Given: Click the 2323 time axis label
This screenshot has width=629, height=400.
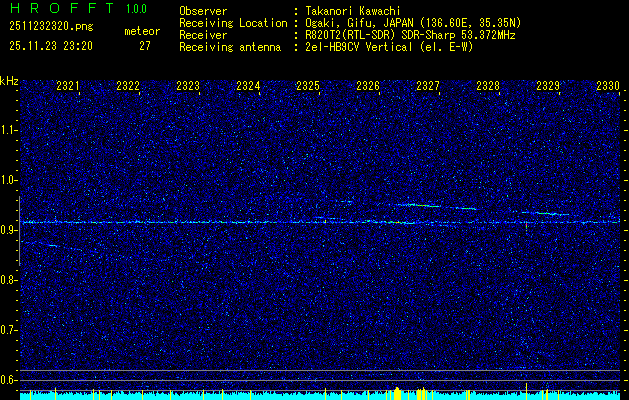Looking at the screenshot, I should [x=188, y=86].
